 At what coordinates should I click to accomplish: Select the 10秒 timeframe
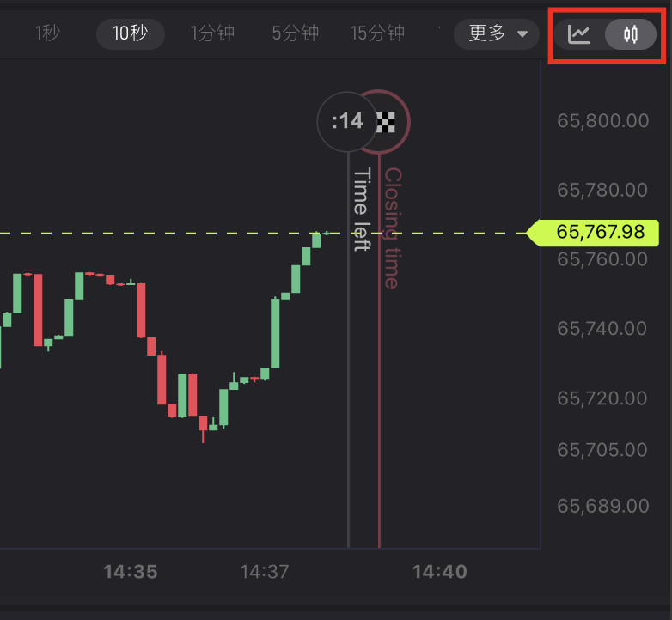click(130, 34)
